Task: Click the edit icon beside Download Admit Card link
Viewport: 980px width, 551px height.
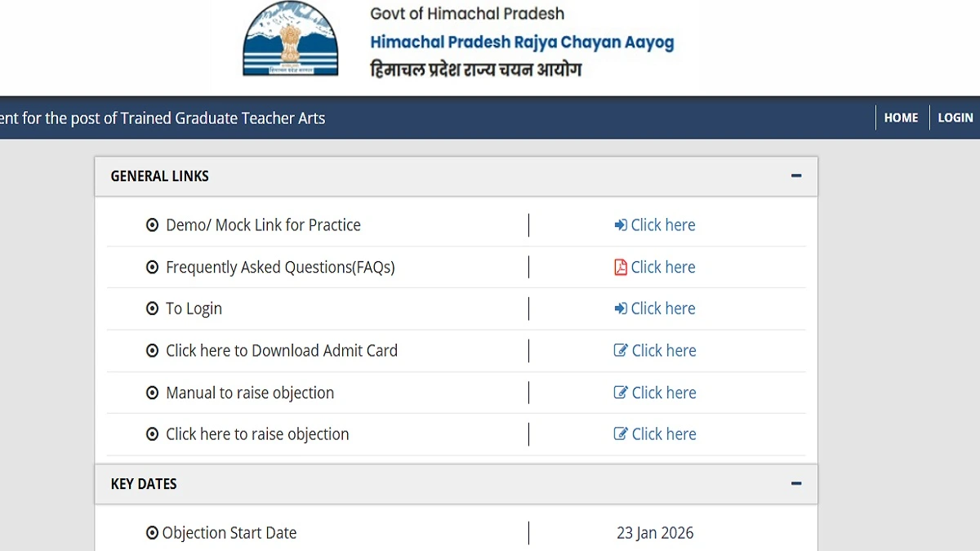Action: [x=620, y=349]
